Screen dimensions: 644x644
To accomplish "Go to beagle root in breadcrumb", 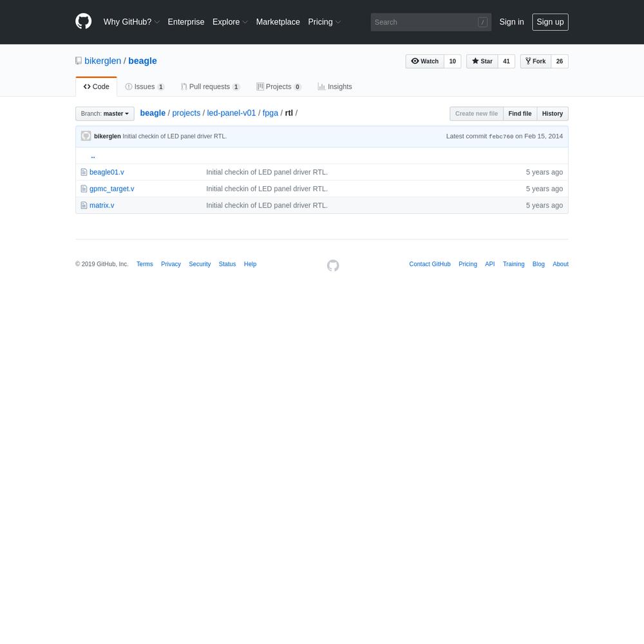I will coord(153,113).
